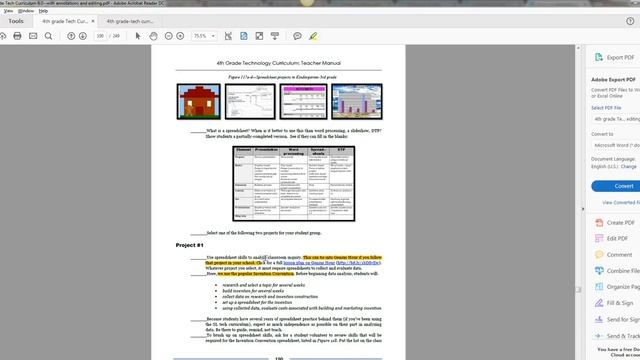Select the Highlight text marker tool
Screen dimensions: 640x360
[x=313, y=36]
